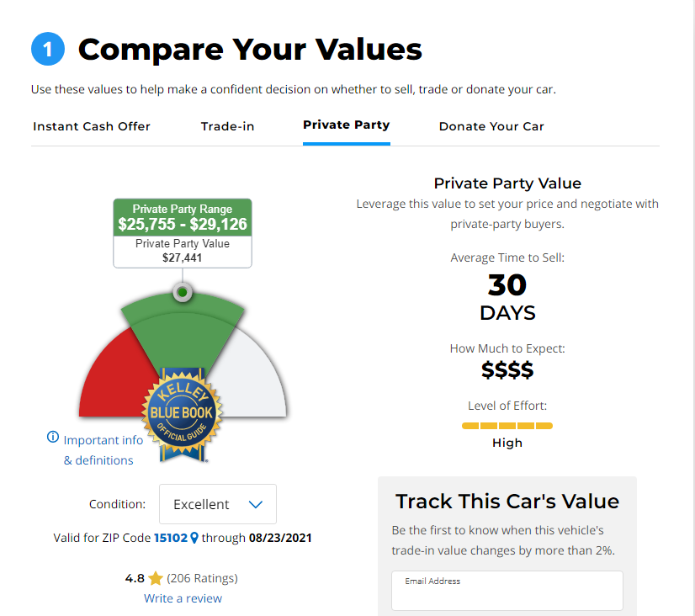Click the Level of Effort yellow bar

tap(507, 426)
